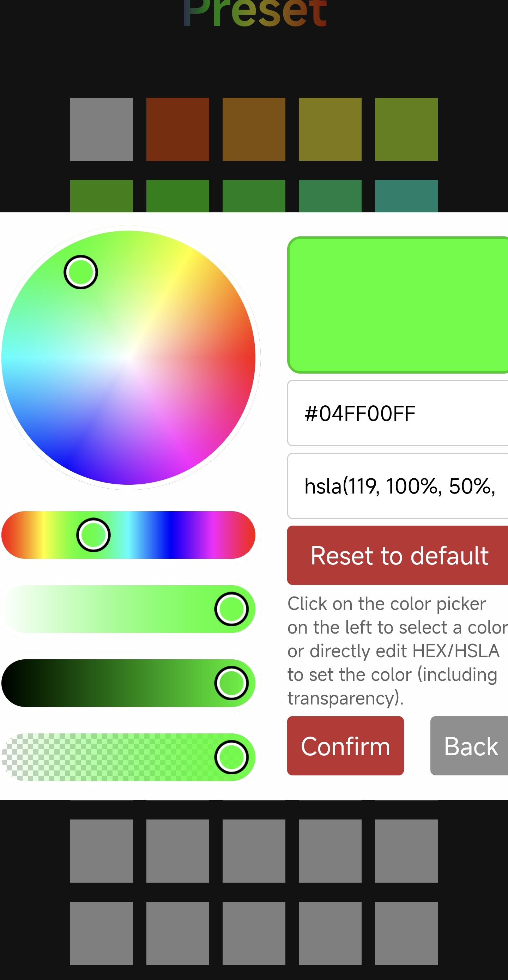Click the Back button
This screenshot has height=980, width=508.
pyautogui.click(x=469, y=746)
